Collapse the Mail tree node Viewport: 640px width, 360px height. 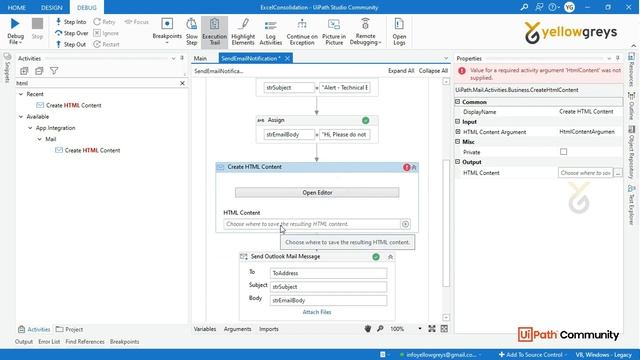click(40, 139)
